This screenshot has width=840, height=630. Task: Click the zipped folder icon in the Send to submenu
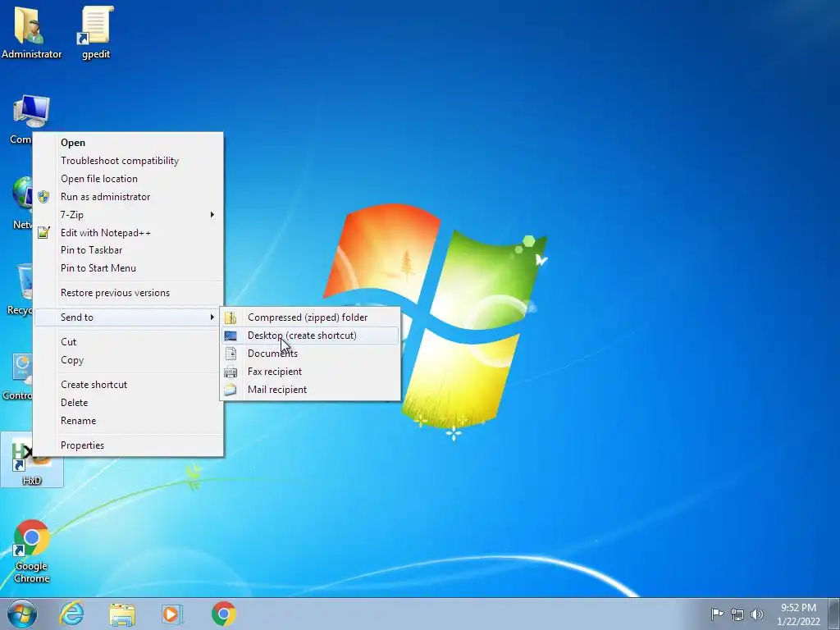[231, 317]
